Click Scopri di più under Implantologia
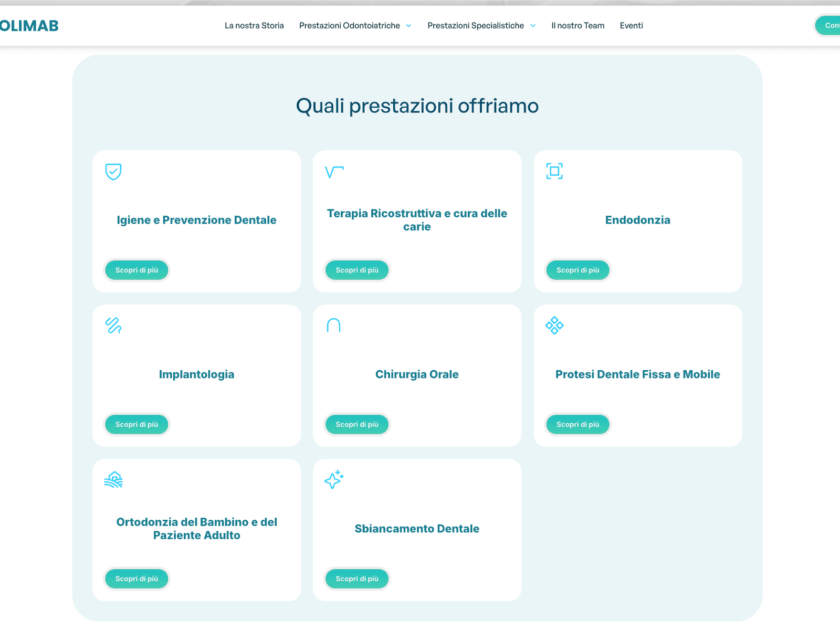Image resolution: width=840 pixels, height=630 pixels. point(136,425)
